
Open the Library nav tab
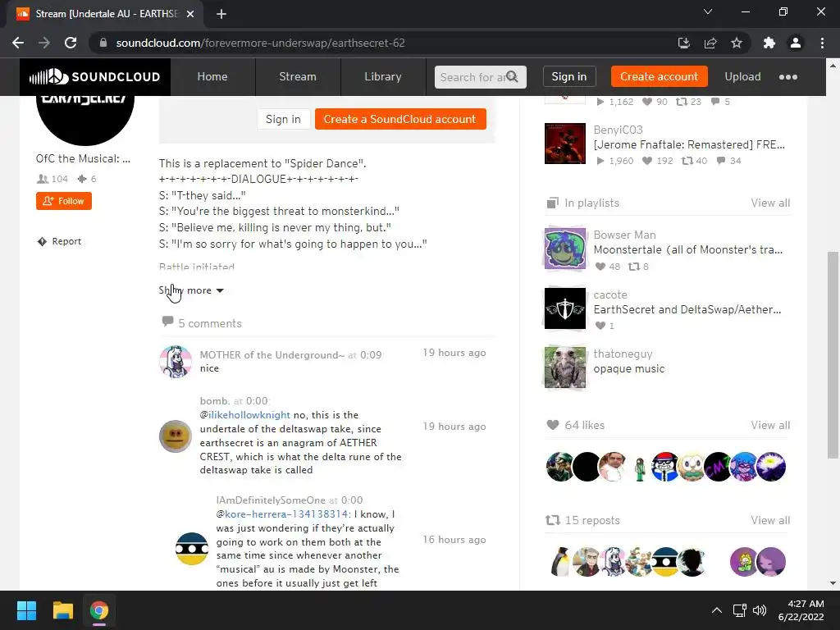pyautogui.click(x=382, y=76)
